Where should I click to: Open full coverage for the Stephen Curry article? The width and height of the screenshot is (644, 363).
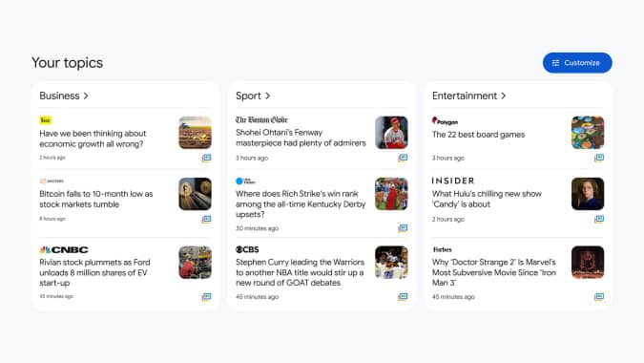coord(403,297)
